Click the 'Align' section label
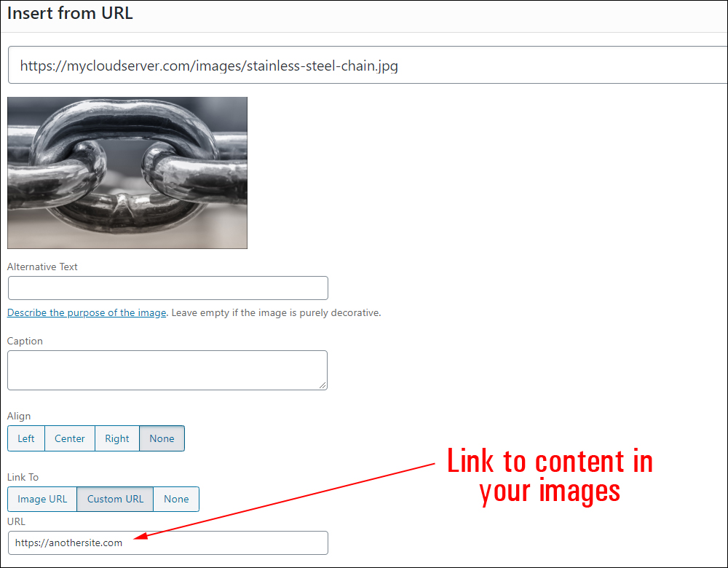The height and width of the screenshot is (568, 728). point(19,416)
